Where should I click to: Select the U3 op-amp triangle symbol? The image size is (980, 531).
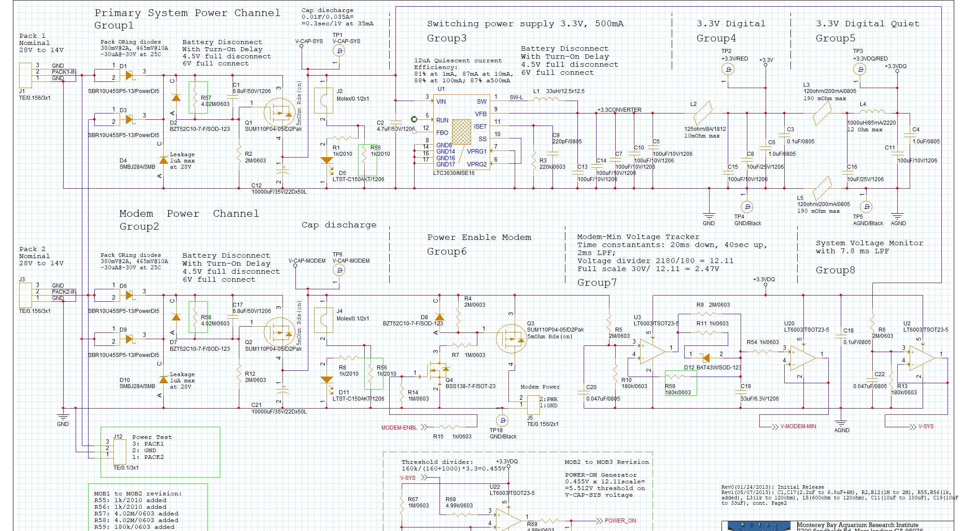[x=652, y=352]
